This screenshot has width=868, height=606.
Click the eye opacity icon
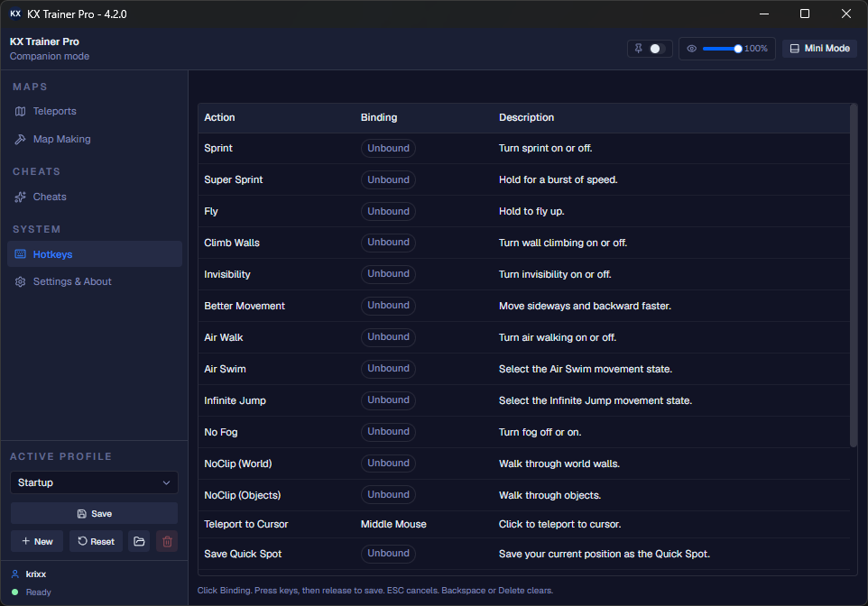(x=691, y=49)
